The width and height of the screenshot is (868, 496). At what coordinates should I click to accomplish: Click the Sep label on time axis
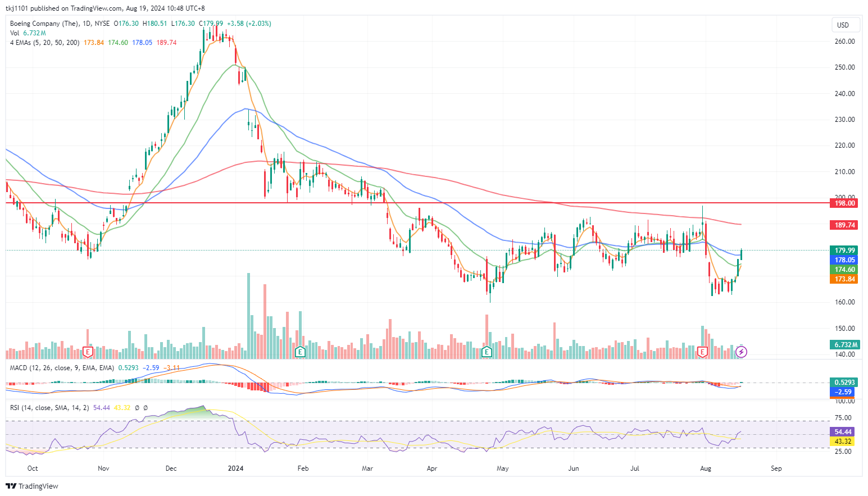(776, 468)
